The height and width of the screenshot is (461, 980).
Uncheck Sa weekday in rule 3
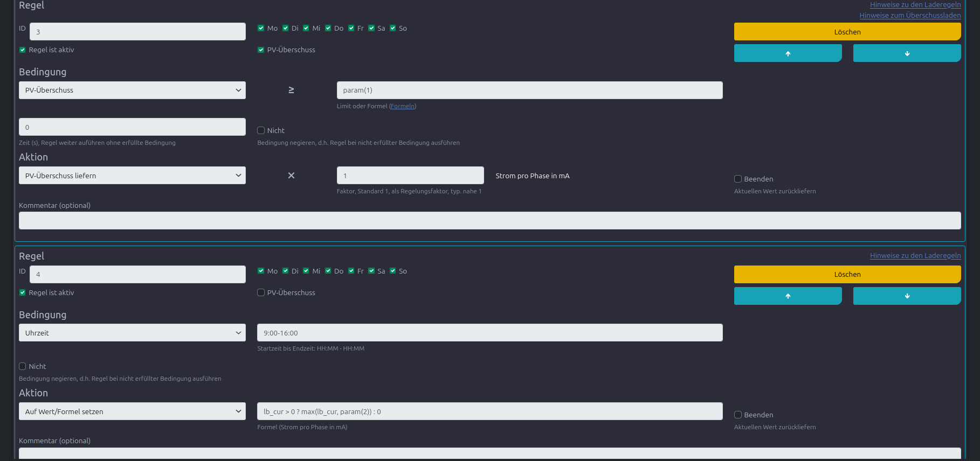(x=371, y=28)
